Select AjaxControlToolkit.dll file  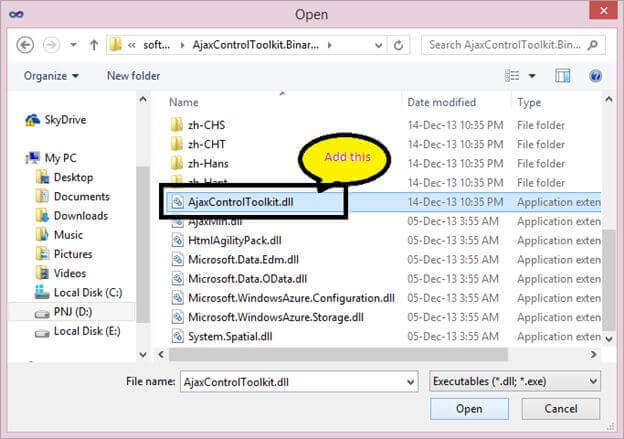point(240,202)
